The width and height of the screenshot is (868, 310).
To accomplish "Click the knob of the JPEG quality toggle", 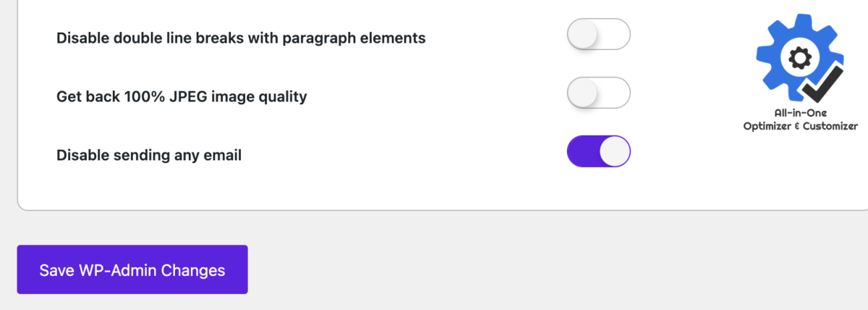I will pos(583,93).
